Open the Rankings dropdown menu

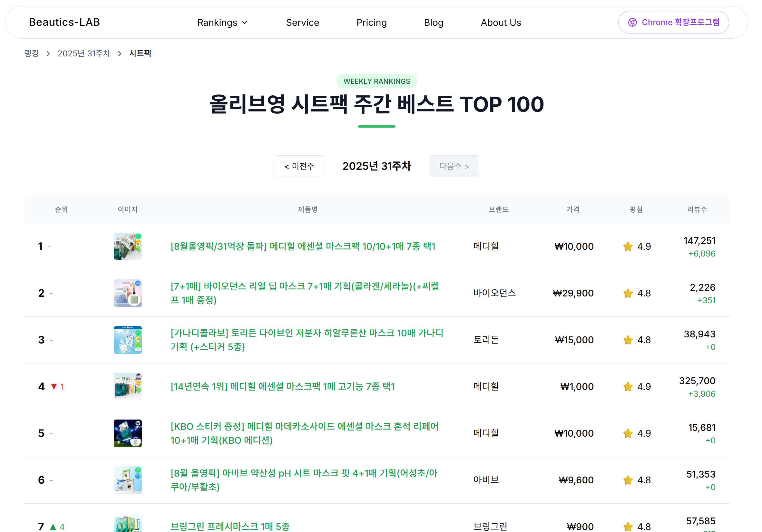222,23
